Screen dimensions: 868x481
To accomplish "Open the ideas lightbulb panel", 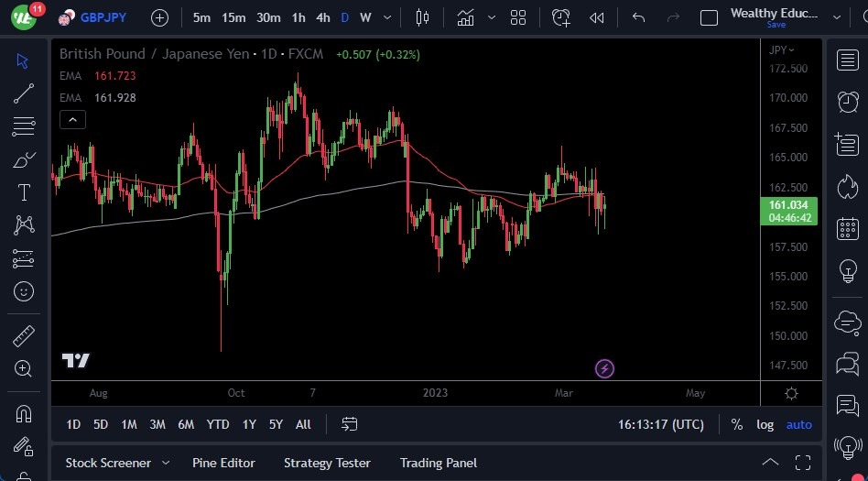I will [x=848, y=271].
